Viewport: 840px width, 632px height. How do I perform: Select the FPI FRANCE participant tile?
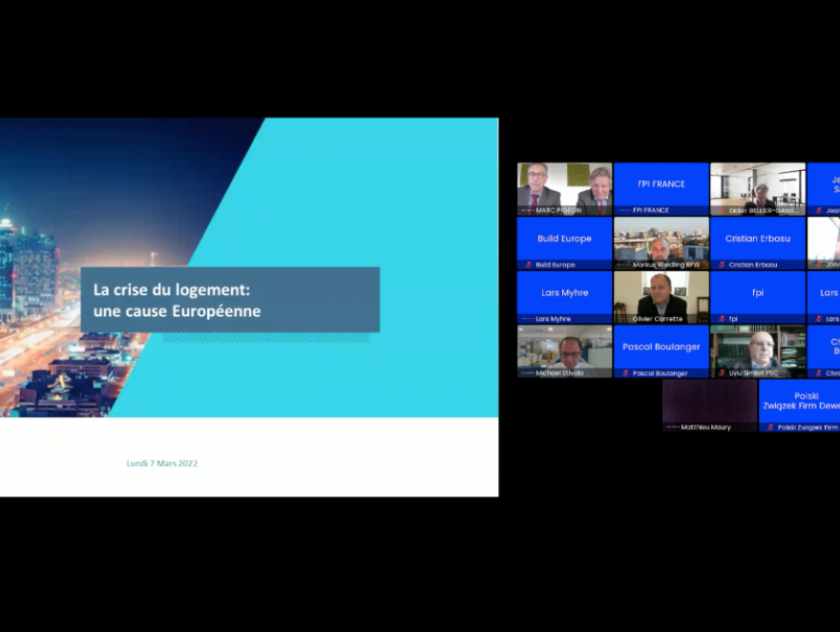point(661,189)
